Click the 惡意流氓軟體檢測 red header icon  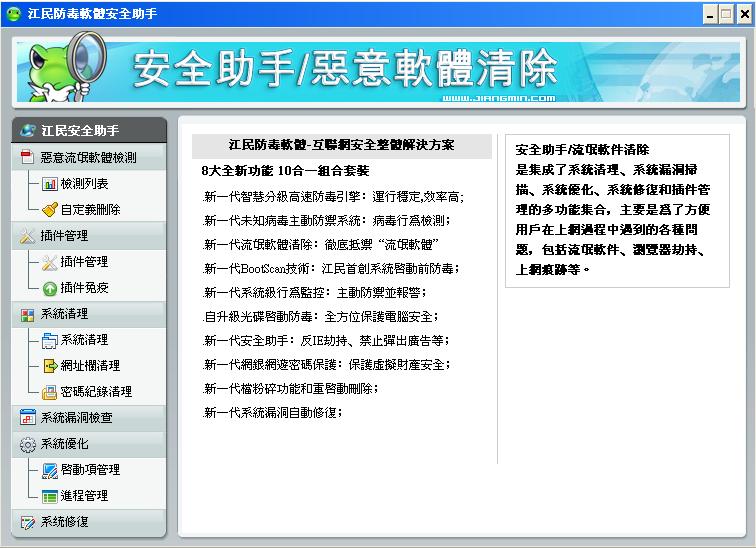[27, 158]
